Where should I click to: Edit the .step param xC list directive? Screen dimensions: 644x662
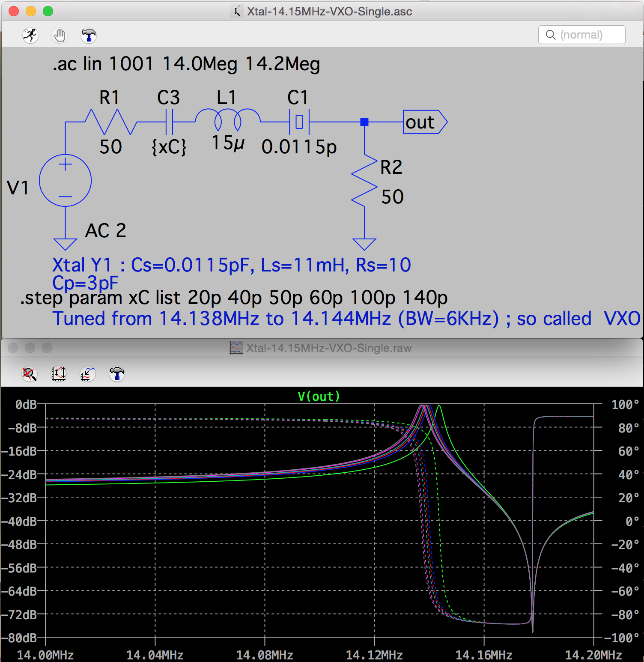point(233,298)
